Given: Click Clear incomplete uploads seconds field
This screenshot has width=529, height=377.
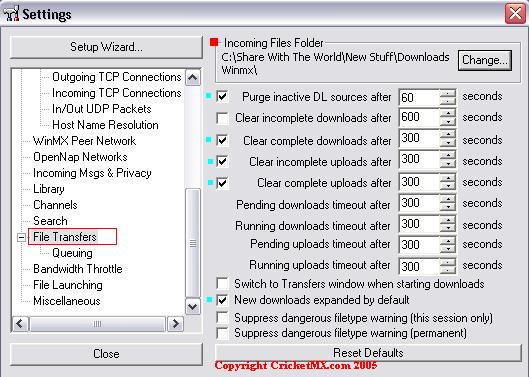Looking at the screenshot, I should 419,159.
